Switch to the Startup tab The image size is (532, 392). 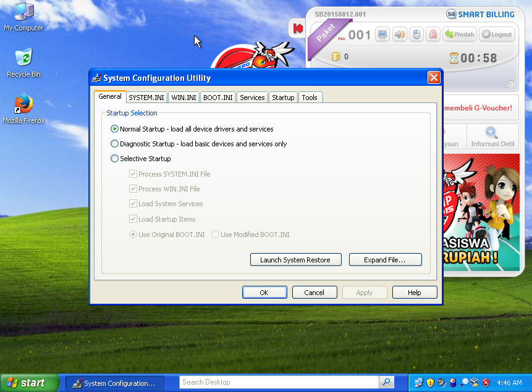pyautogui.click(x=283, y=98)
